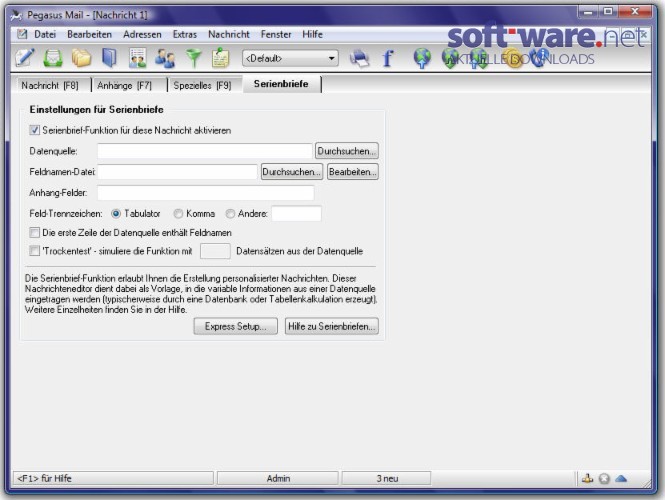The width and height of the screenshot is (665, 500).
Task: Switch to Anhänge [F7] tab
Action: point(124,85)
